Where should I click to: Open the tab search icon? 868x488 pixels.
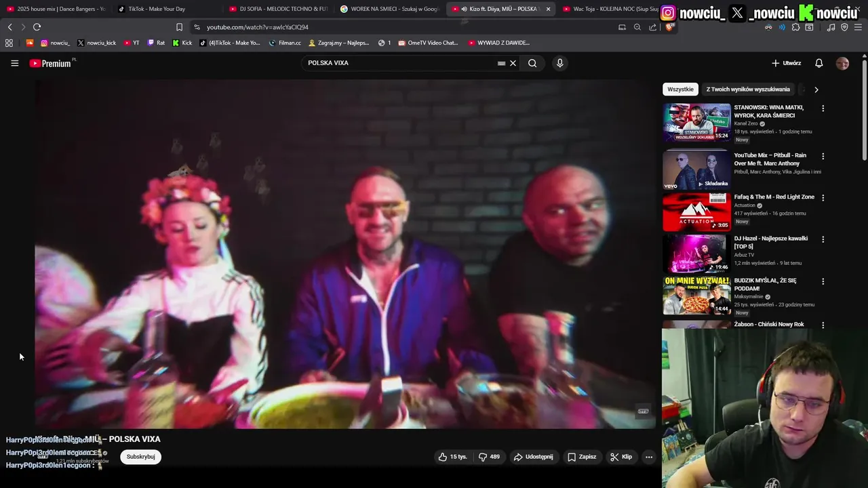pyautogui.click(x=809, y=27)
